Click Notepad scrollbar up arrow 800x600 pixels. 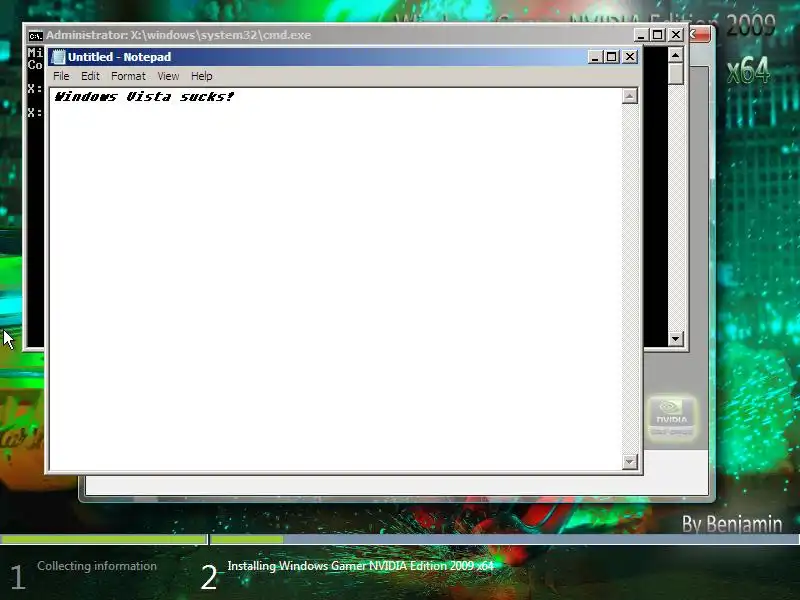630,96
